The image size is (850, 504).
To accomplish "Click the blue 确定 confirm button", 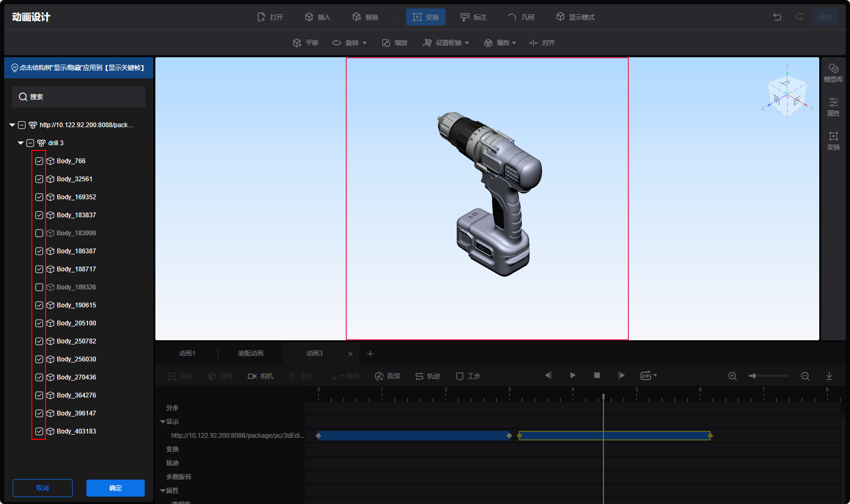I will click(x=116, y=488).
